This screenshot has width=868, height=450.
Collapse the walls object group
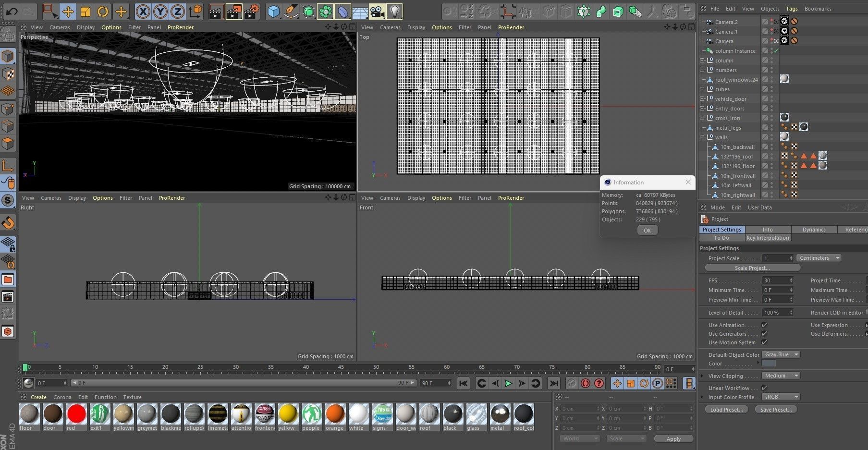[x=702, y=137]
